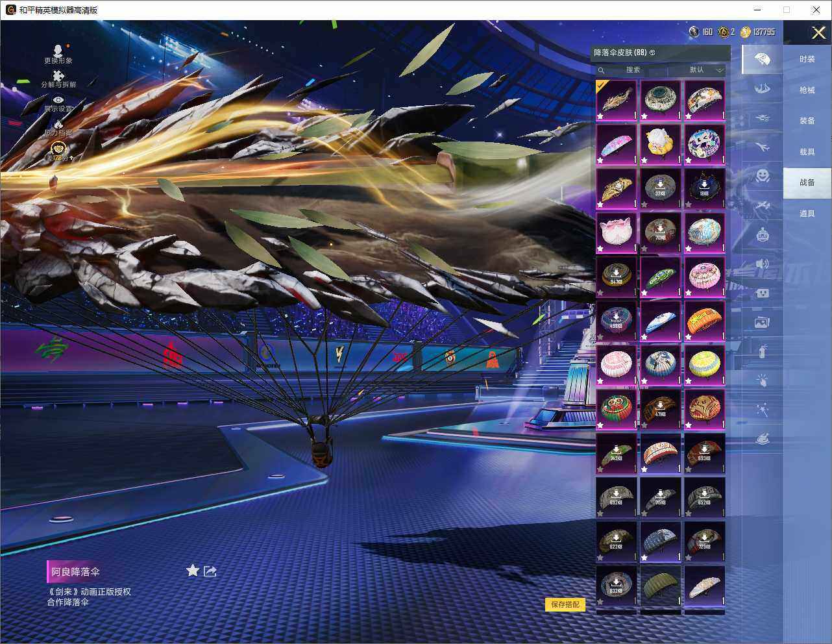The height and width of the screenshot is (644, 832).
Task: Download the 729KB parachute skin
Action: click(704, 542)
